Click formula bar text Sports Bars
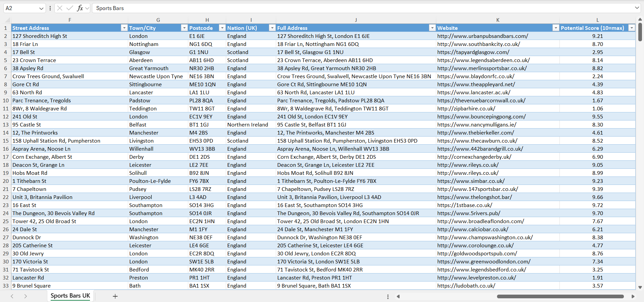The width and height of the screenshot is (644, 302). coord(110,8)
